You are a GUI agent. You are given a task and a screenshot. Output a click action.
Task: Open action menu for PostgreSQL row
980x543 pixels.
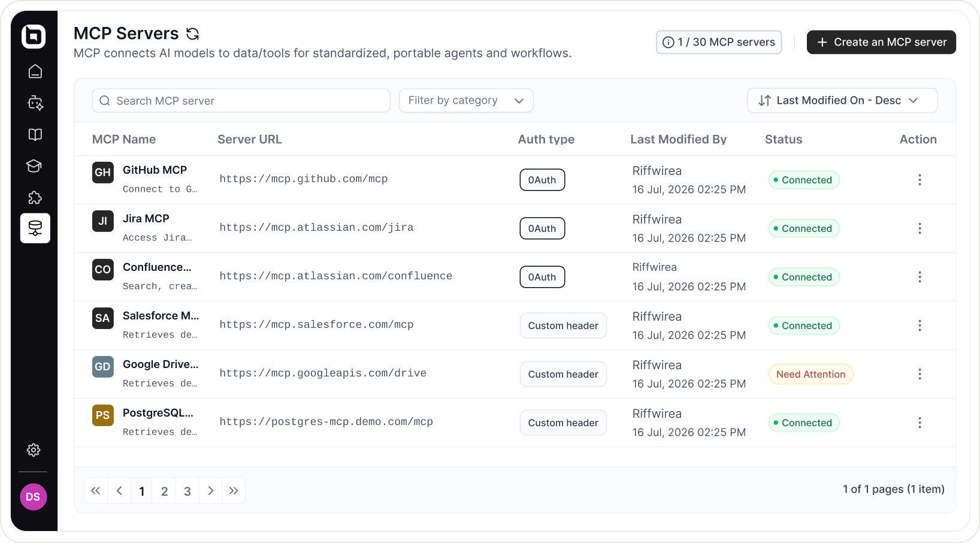[919, 423]
